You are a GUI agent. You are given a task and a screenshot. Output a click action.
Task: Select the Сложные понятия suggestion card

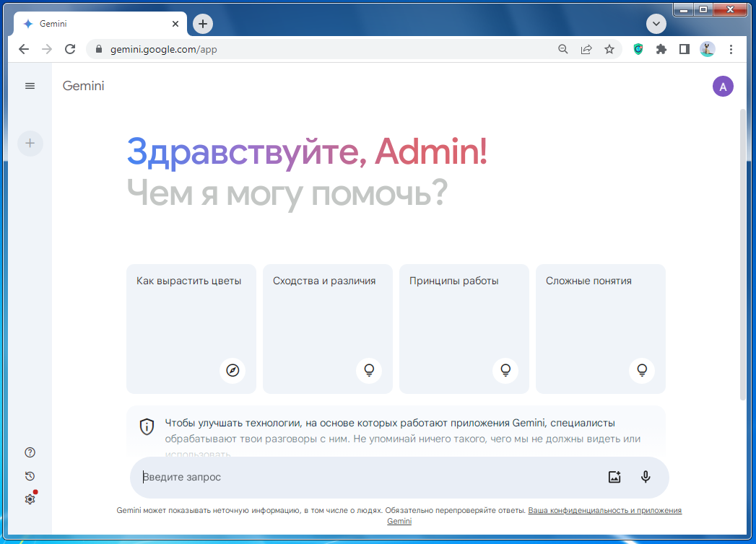pyautogui.click(x=601, y=328)
